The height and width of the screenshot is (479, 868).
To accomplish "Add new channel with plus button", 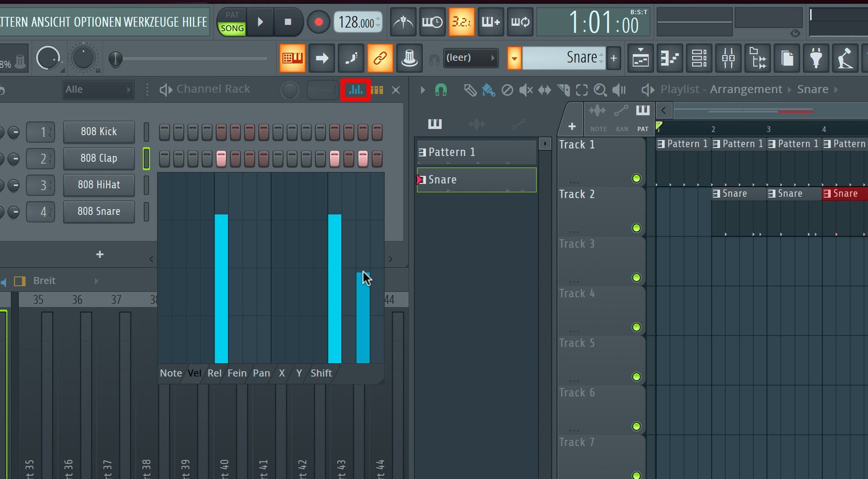I will tap(100, 255).
